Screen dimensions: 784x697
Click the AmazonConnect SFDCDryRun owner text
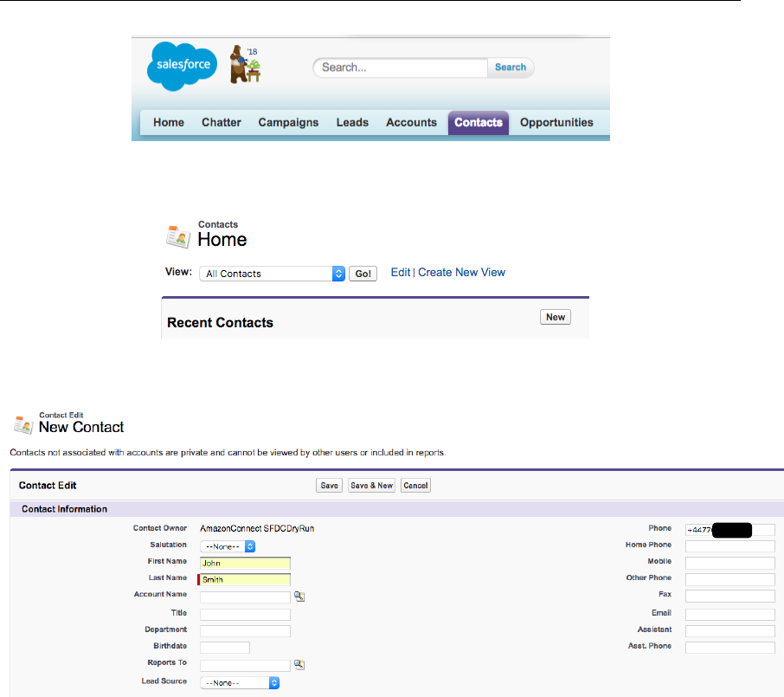pyautogui.click(x=257, y=528)
